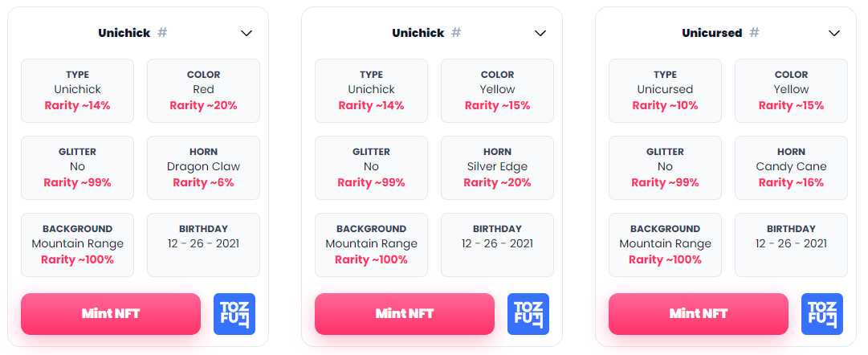Click the Unicursed type tile with 10% rarity
The height and width of the screenshot is (355, 868).
(665, 90)
